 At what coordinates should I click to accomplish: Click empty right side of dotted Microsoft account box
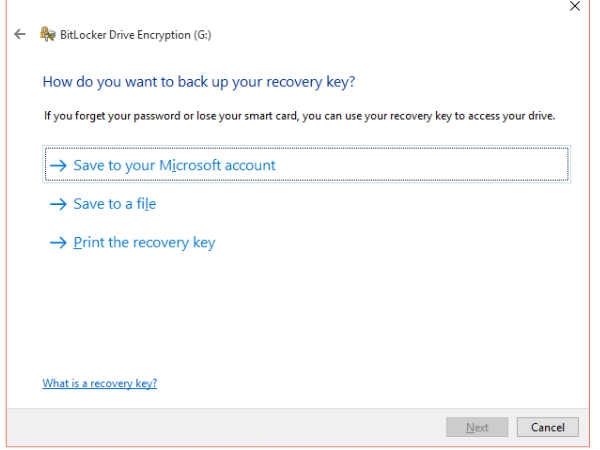coord(421,165)
